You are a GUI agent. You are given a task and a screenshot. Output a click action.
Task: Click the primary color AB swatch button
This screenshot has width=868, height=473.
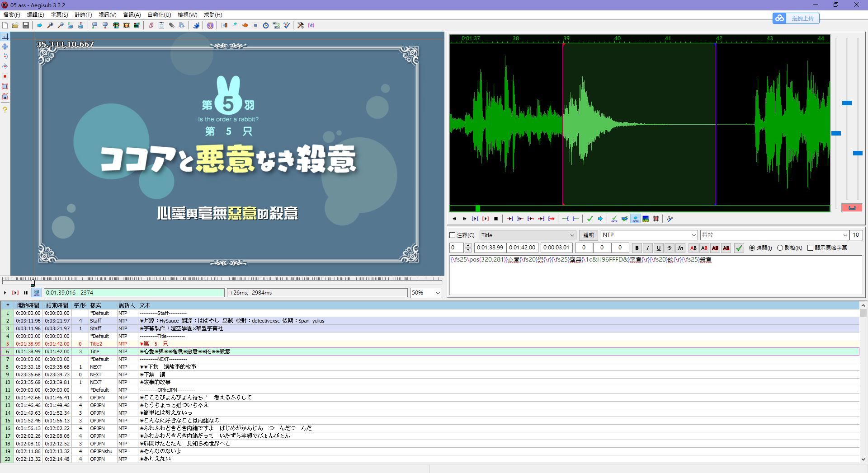coord(693,248)
